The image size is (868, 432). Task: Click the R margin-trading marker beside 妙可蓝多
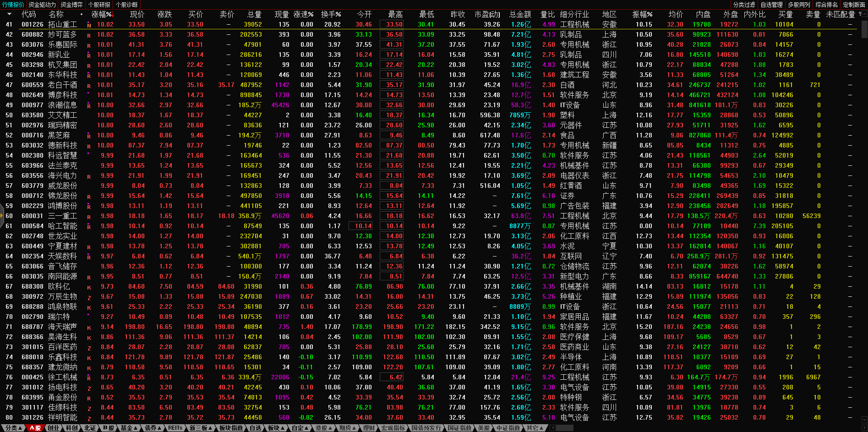point(89,35)
